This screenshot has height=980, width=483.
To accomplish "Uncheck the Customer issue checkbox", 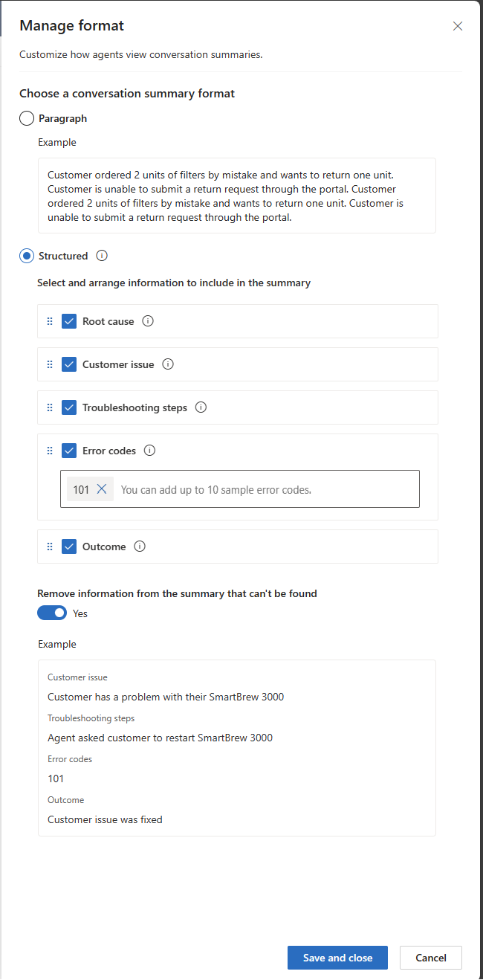I will [x=69, y=364].
